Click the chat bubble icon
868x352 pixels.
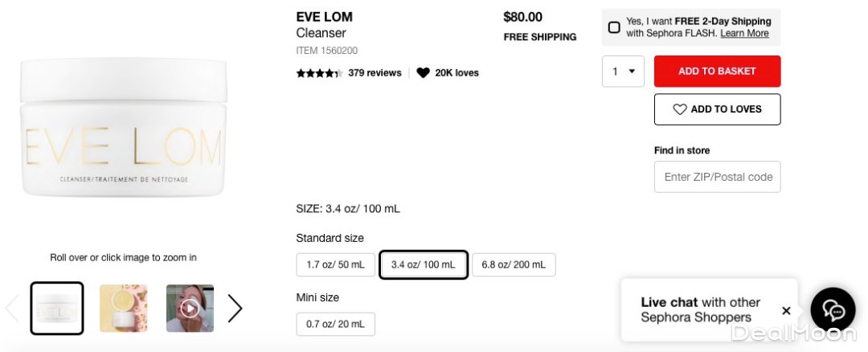coord(833,310)
